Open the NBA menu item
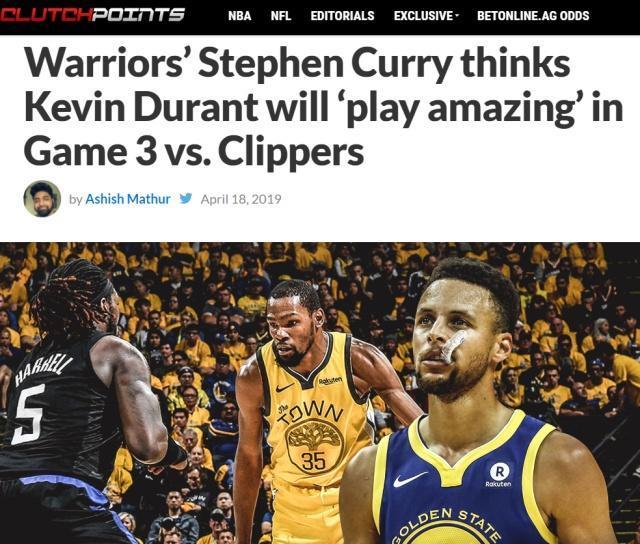The height and width of the screenshot is (544, 640). pos(240,16)
